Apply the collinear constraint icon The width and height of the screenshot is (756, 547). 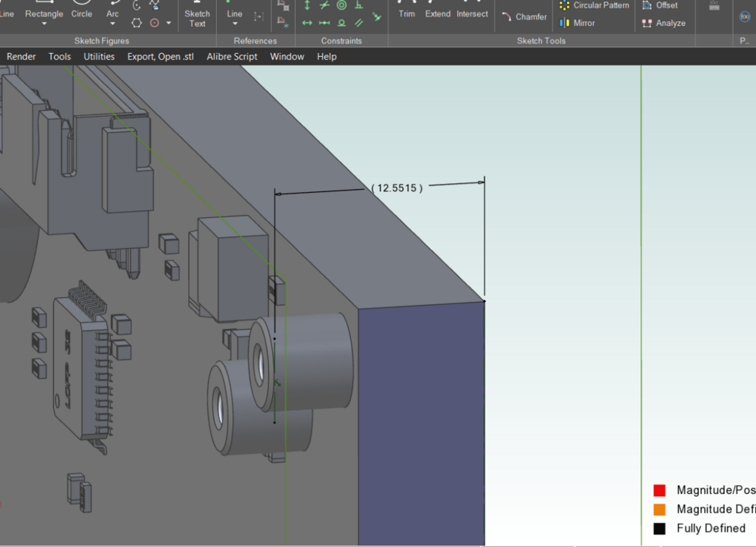click(324, 5)
